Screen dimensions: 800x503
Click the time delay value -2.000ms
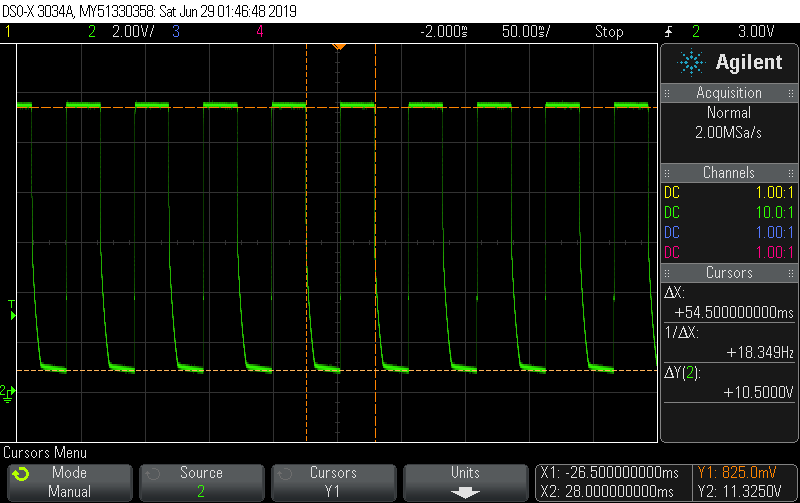coord(444,32)
